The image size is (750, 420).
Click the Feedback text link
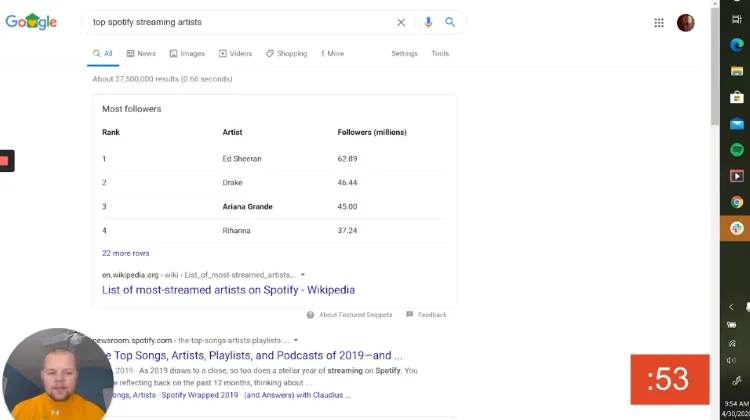432,315
